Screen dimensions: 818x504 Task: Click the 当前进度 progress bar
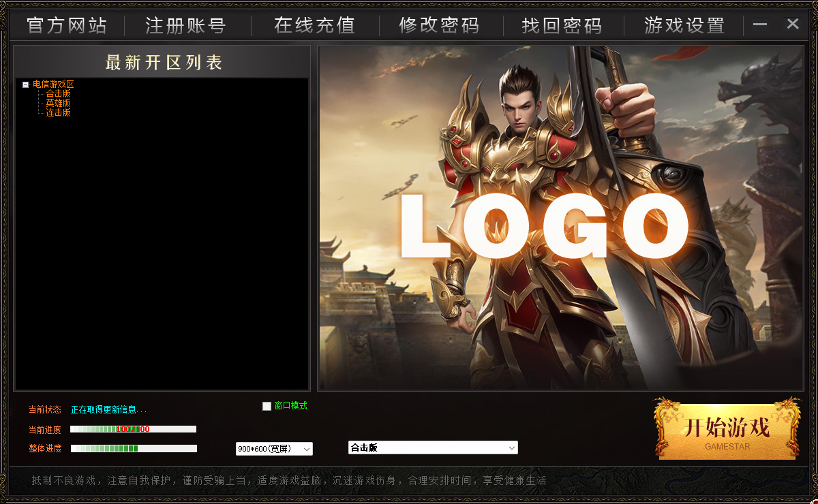coord(133,429)
